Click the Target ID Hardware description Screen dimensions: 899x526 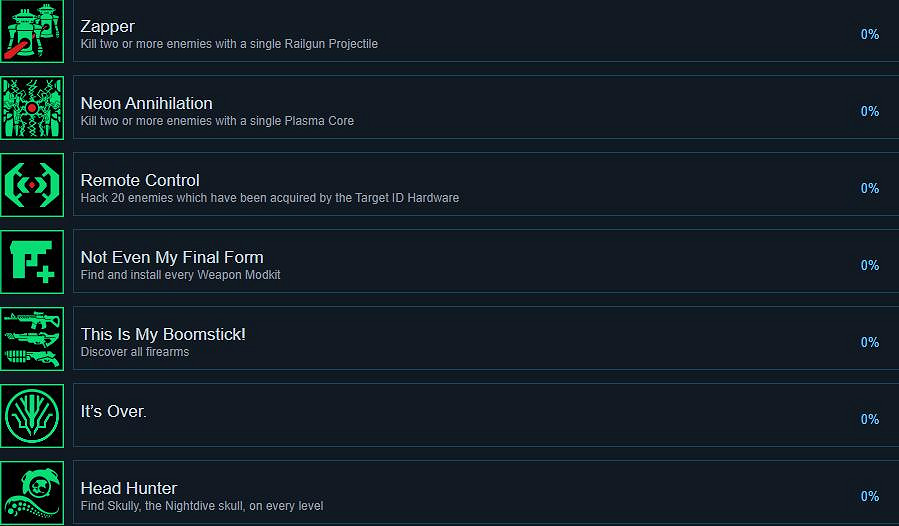270,198
